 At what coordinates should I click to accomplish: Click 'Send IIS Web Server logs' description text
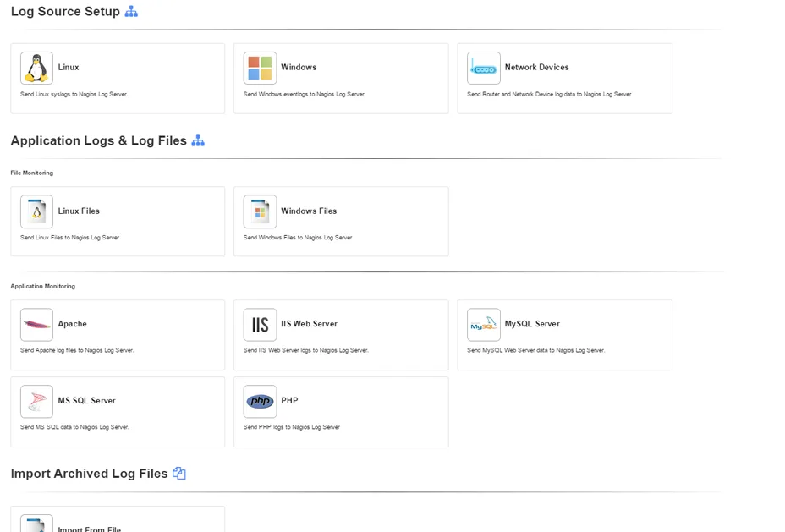(x=306, y=350)
